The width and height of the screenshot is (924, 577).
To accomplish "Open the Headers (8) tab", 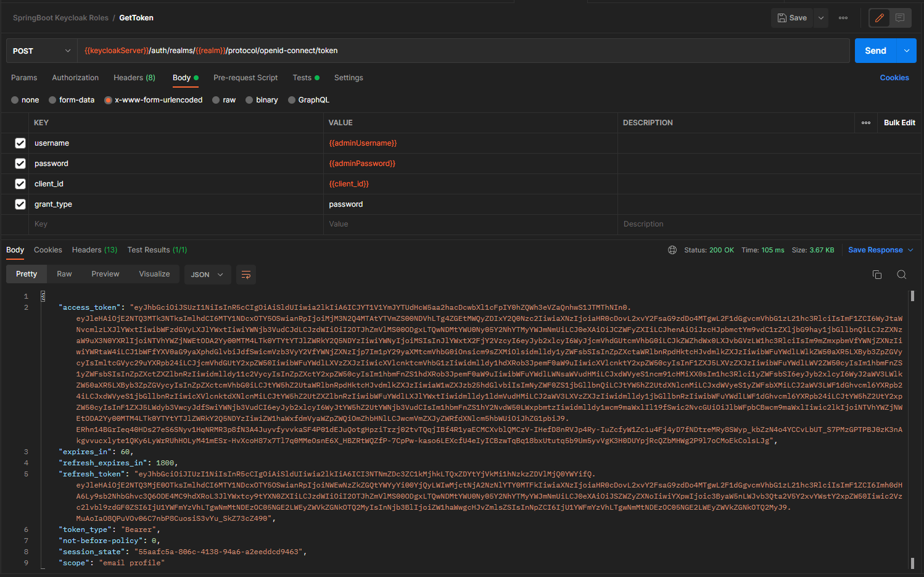I will coord(134,78).
